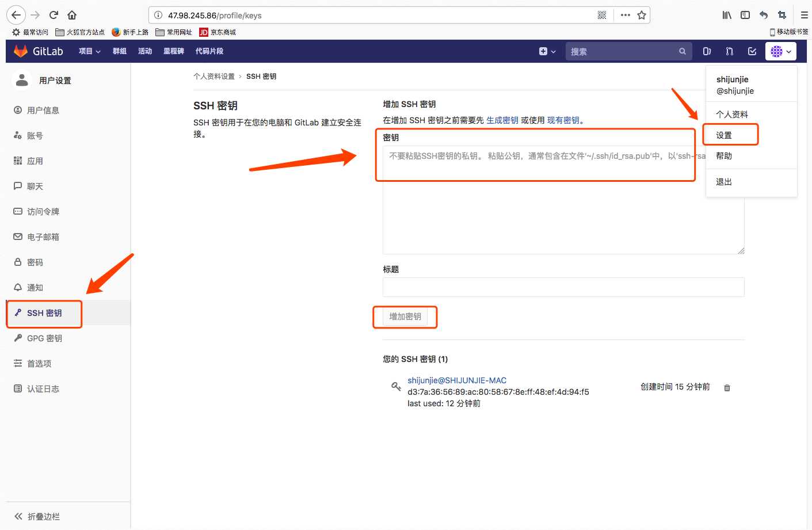812x530 pixels.
Task: Delete the shijunjie SSH key trash icon
Action: click(x=727, y=388)
